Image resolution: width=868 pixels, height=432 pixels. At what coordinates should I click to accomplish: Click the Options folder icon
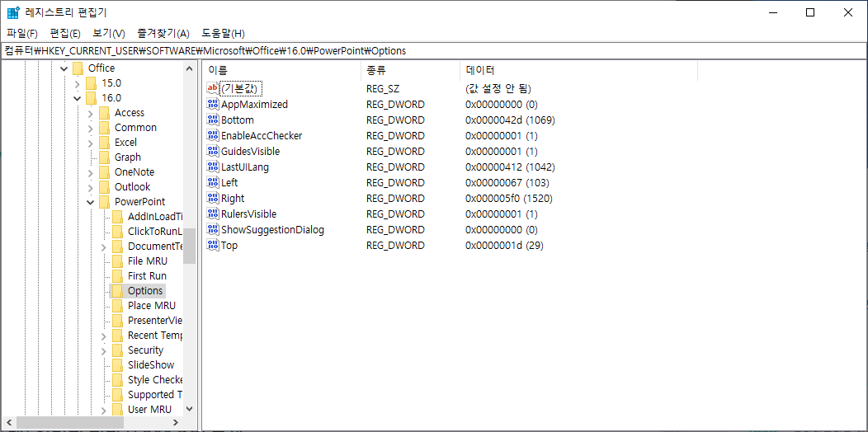click(x=117, y=291)
